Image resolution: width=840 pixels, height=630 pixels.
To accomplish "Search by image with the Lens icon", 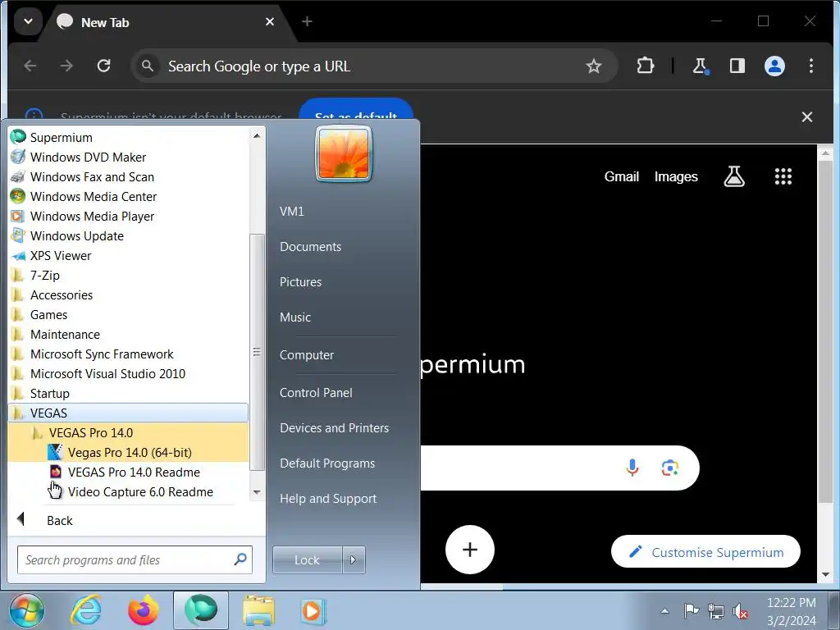I will [669, 468].
